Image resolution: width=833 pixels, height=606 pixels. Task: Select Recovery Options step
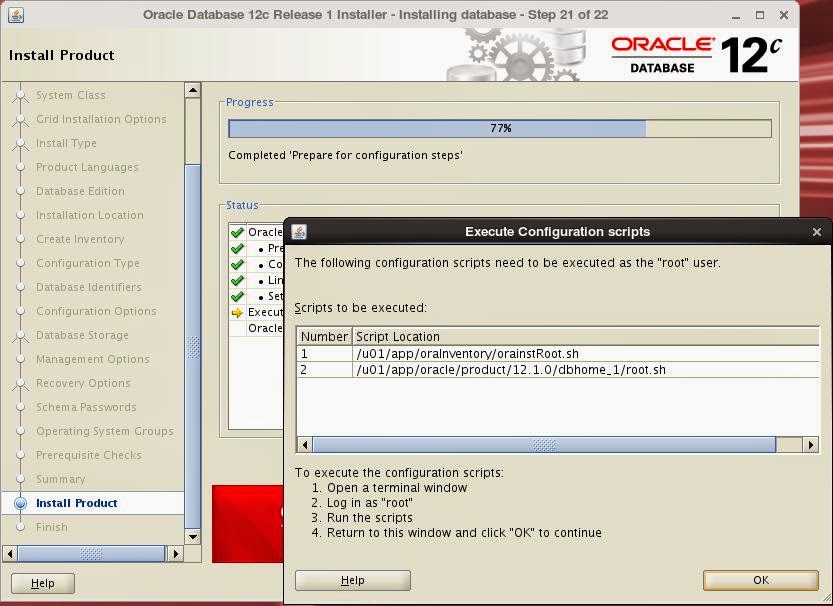83,383
